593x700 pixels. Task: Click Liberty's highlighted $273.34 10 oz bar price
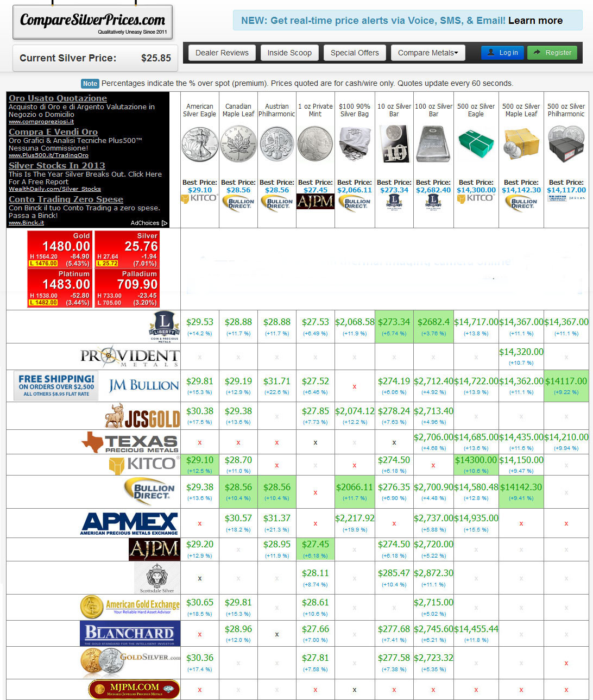point(394,322)
